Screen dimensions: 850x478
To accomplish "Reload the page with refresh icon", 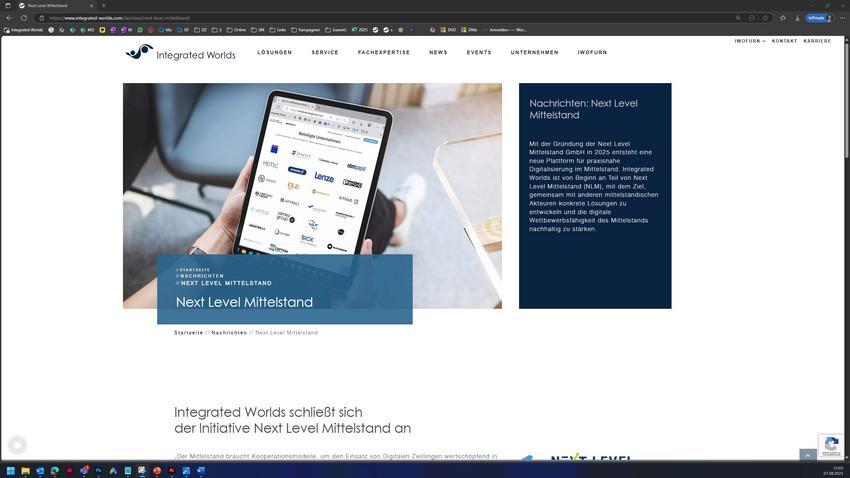I will [x=24, y=18].
